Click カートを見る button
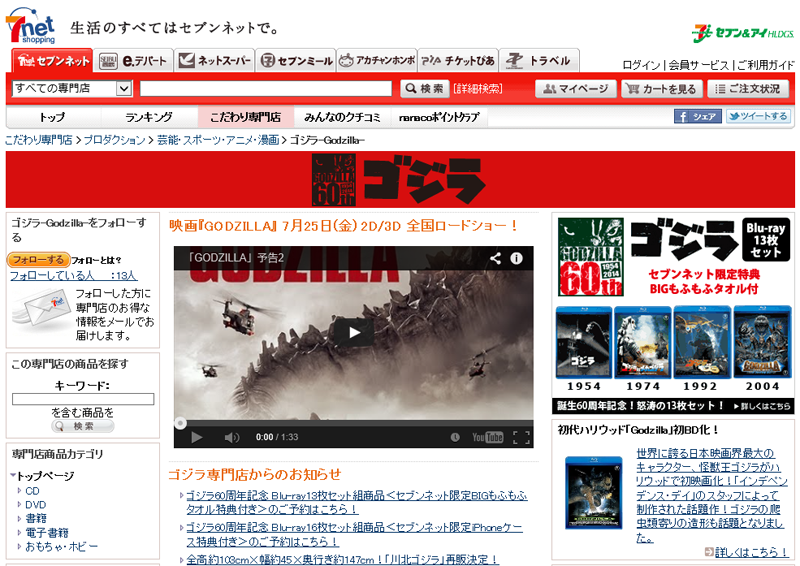 [662, 89]
